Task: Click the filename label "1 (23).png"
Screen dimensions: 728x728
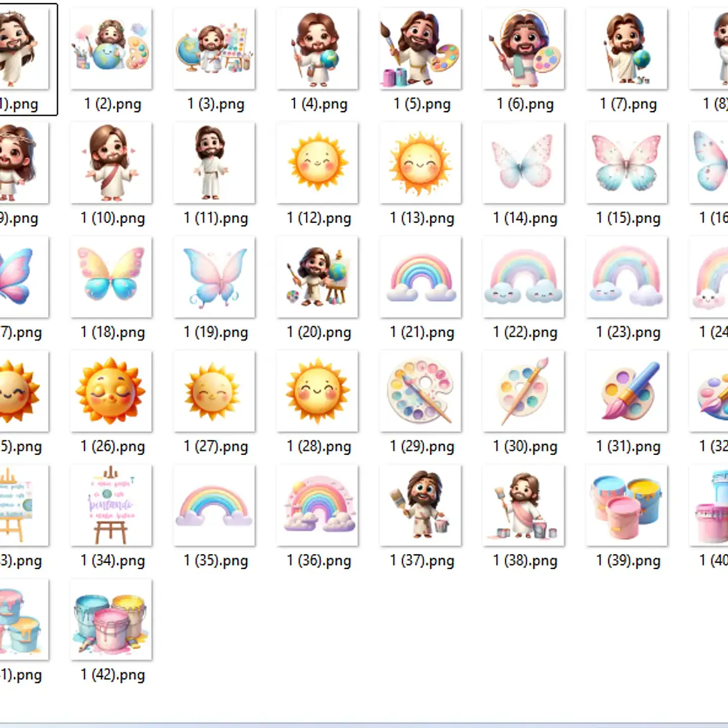Action: click(628, 333)
